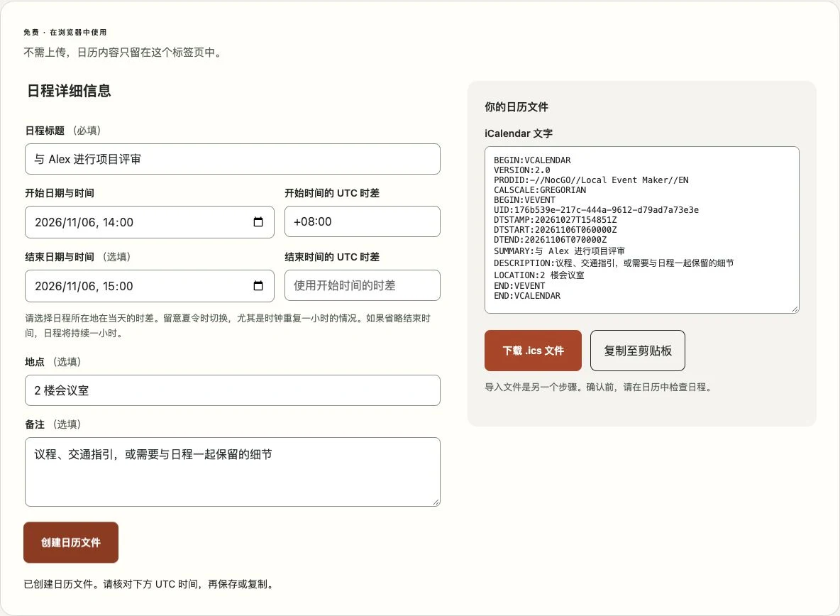Click the 备注 notes textarea

pyautogui.click(x=233, y=472)
